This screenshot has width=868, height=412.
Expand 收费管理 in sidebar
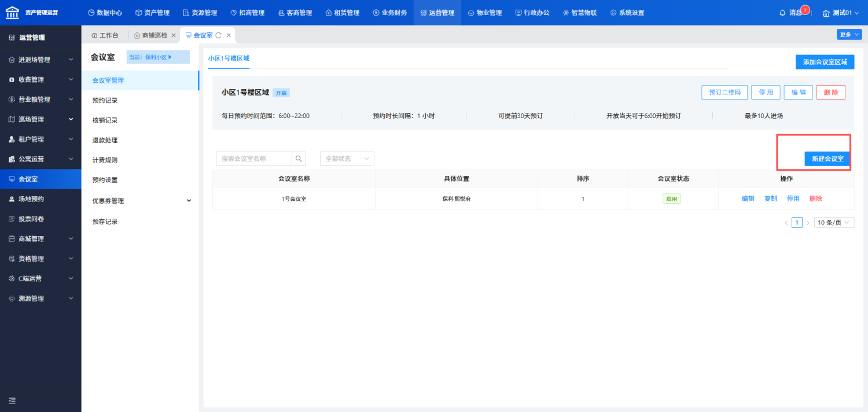(x=41, y=79)
